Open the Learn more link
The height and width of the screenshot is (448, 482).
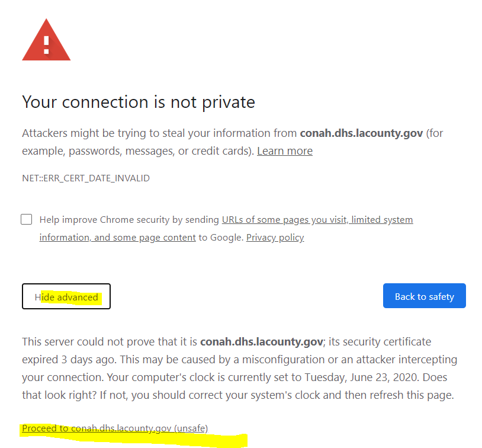(x=285, y=151)
